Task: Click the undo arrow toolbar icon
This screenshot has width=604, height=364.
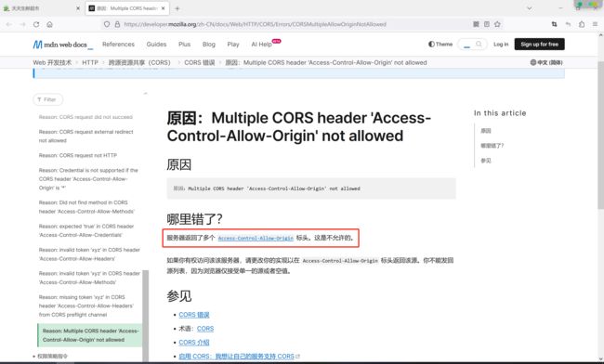Action: click(568, 24)
